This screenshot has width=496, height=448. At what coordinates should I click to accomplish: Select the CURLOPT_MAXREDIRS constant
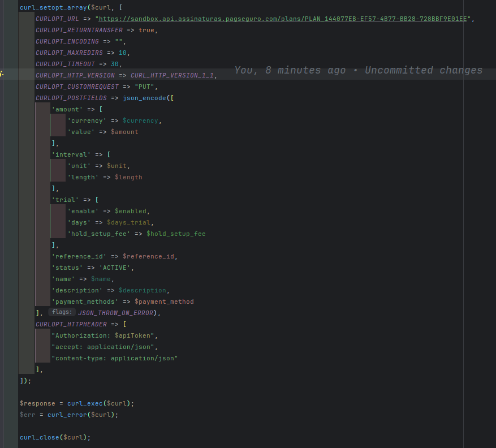(x=69, y=53)
